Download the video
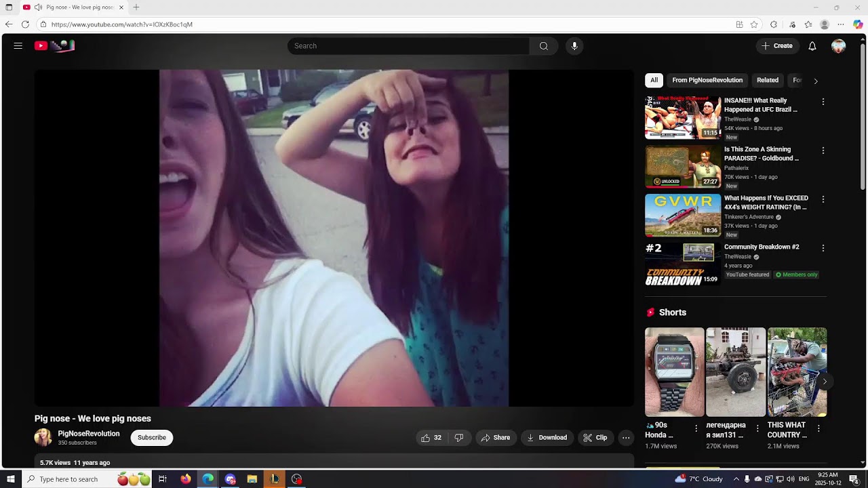The width and height of the screenshot is (868, 488). point(547,438)
